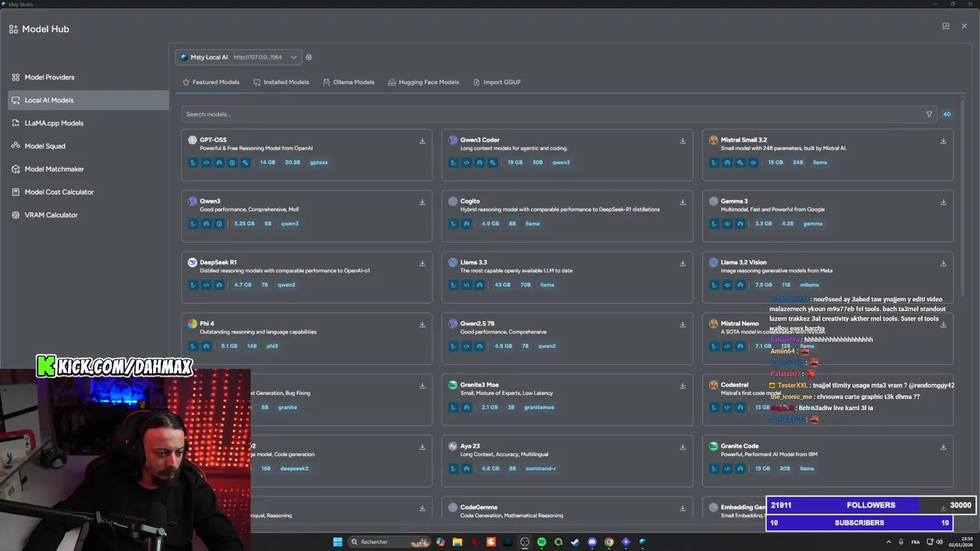Download the Granite Code model
Screen dimensions: 980x551
(943, 447)
